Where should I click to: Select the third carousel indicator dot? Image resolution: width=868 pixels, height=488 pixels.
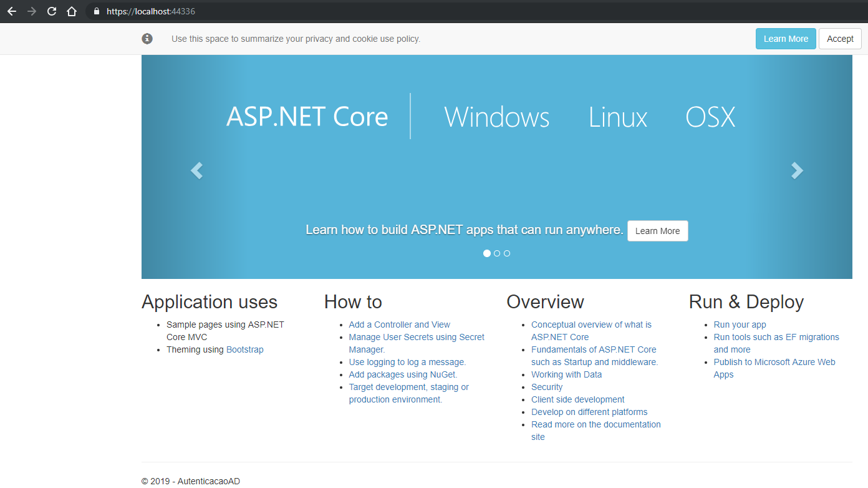507,253
